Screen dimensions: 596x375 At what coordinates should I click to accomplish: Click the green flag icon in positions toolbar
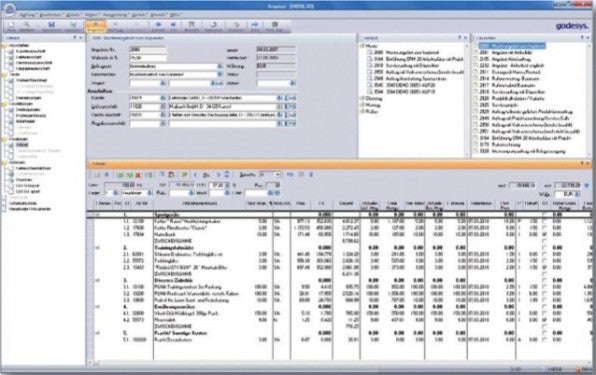coord(184,175)
